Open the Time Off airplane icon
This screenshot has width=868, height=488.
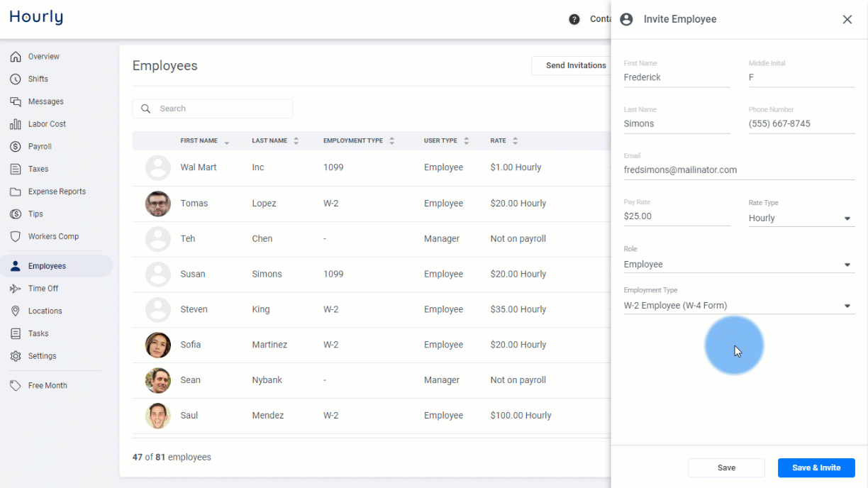pos(16,289)
